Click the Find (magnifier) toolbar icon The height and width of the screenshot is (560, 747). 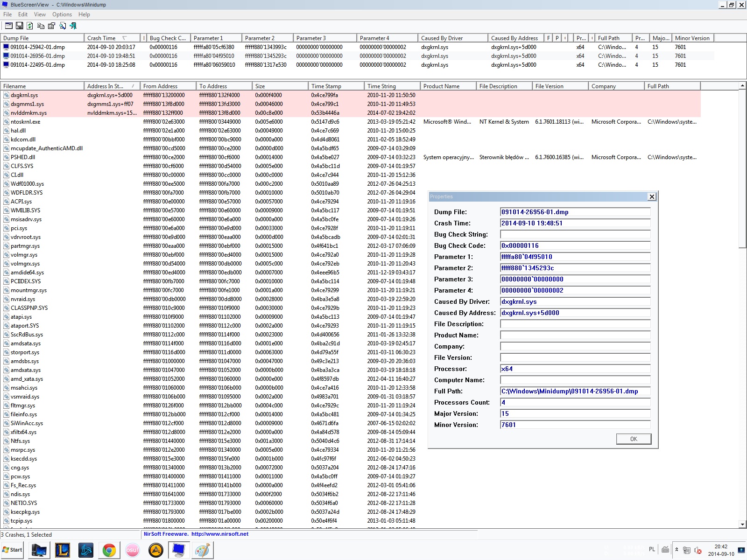[62, 26]
